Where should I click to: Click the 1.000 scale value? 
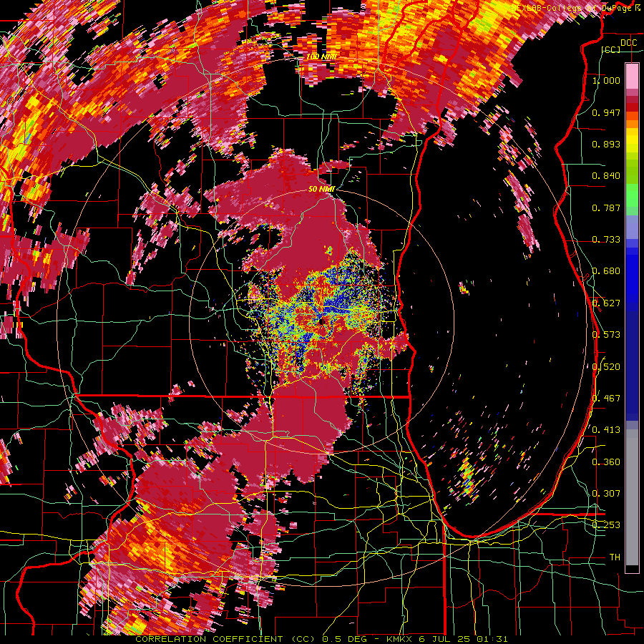tap(606, 80)
